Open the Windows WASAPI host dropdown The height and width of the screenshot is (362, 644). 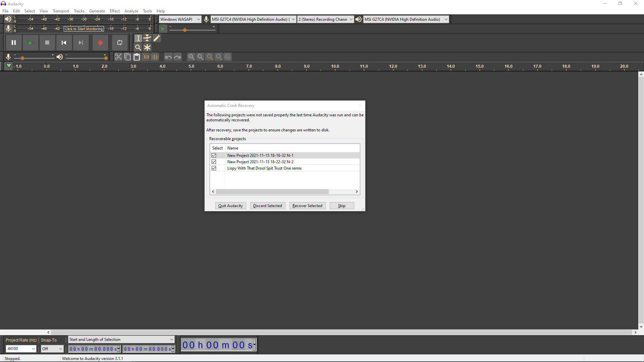pos(180,19)
